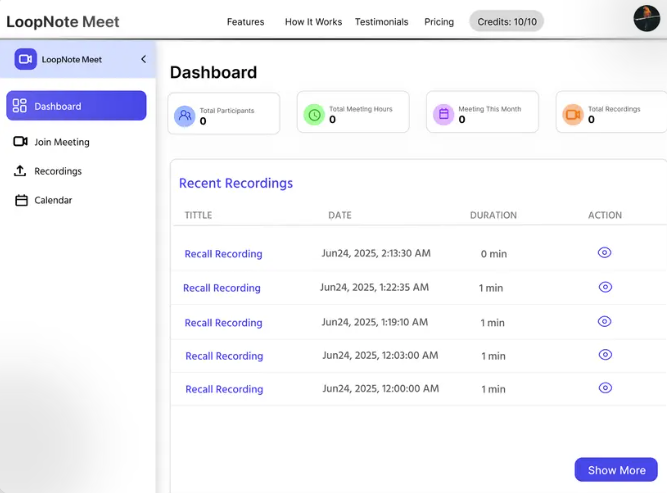Select the Total Meeting Hours label text

361,109
